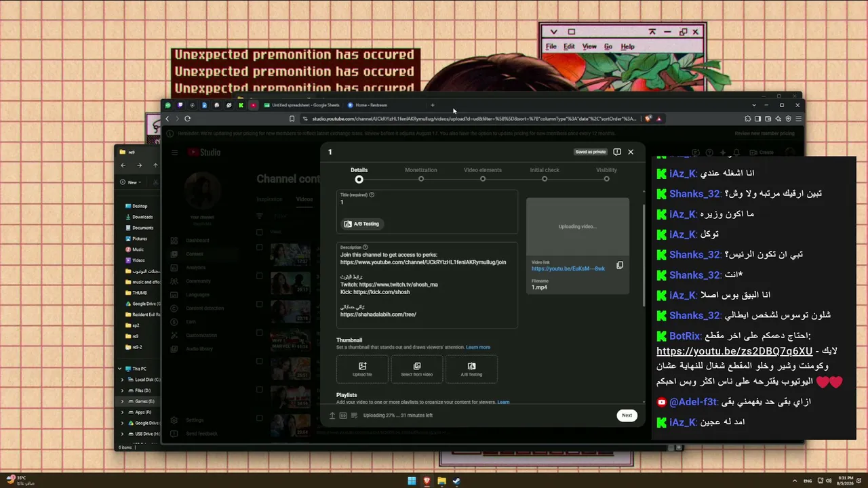Screen dimensions: 868x488
Task: Open the send feedback icon beside Saved as private
Action: point(617,152)
